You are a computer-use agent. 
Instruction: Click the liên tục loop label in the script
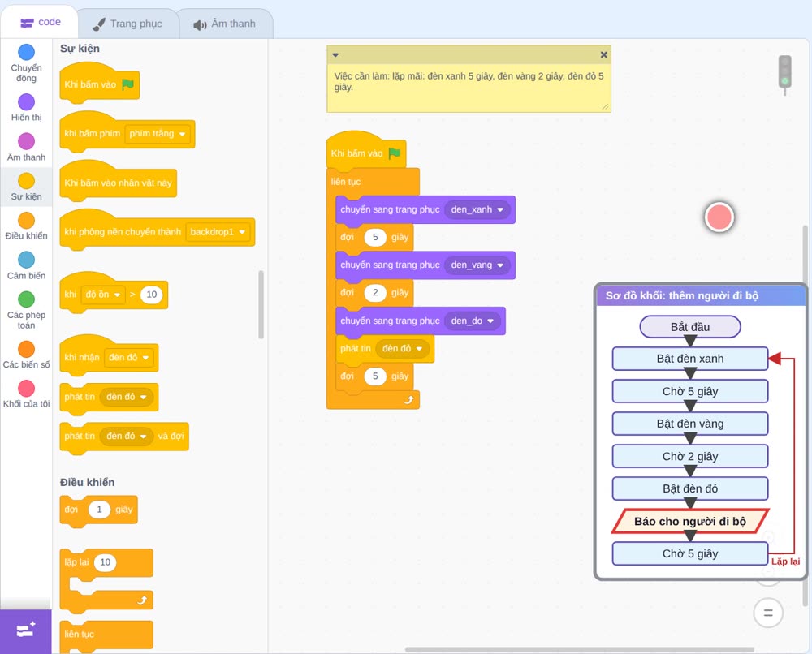346,182
